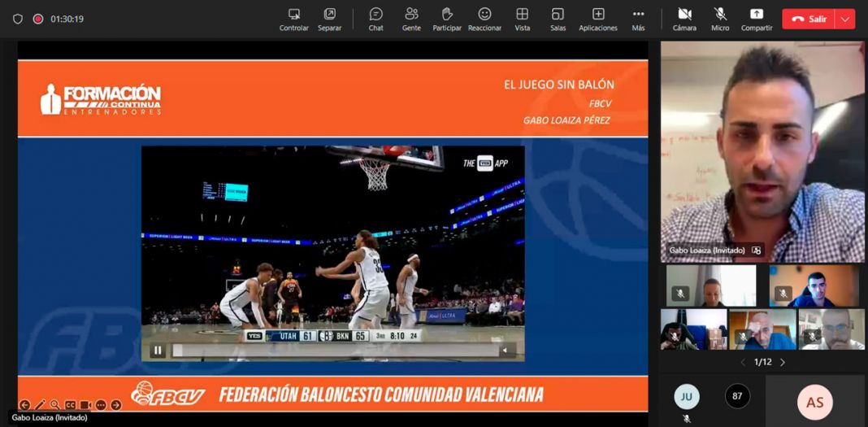Select Gabo Loaiza's main video tile
The image size is (868, 427).
pos(763,152)
